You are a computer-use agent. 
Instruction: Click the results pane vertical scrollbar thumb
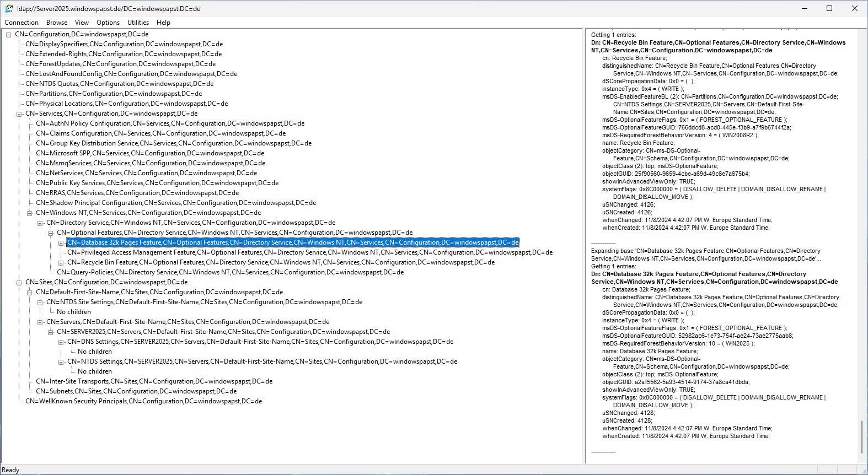862,437
